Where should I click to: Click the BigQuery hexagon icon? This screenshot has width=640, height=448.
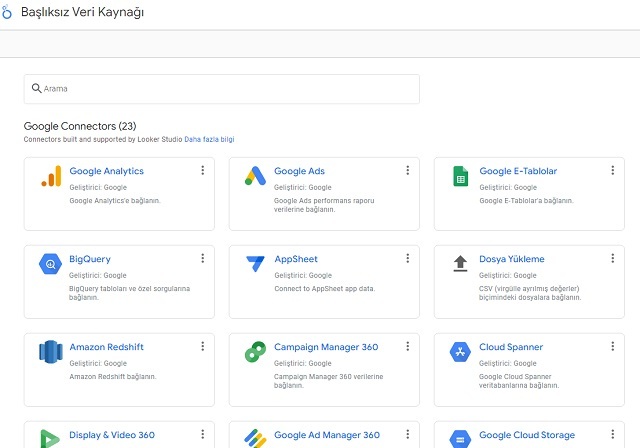click(51, 264)
